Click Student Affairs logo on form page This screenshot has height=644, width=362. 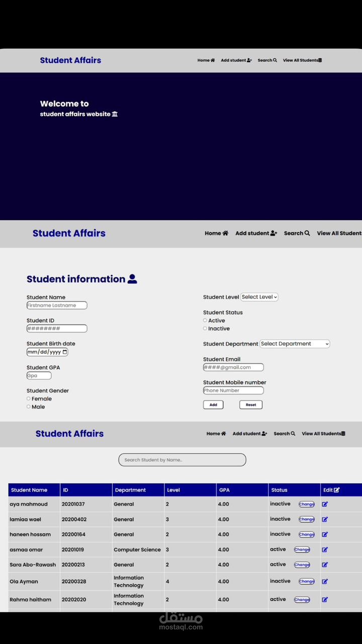[x=69, y=233]
